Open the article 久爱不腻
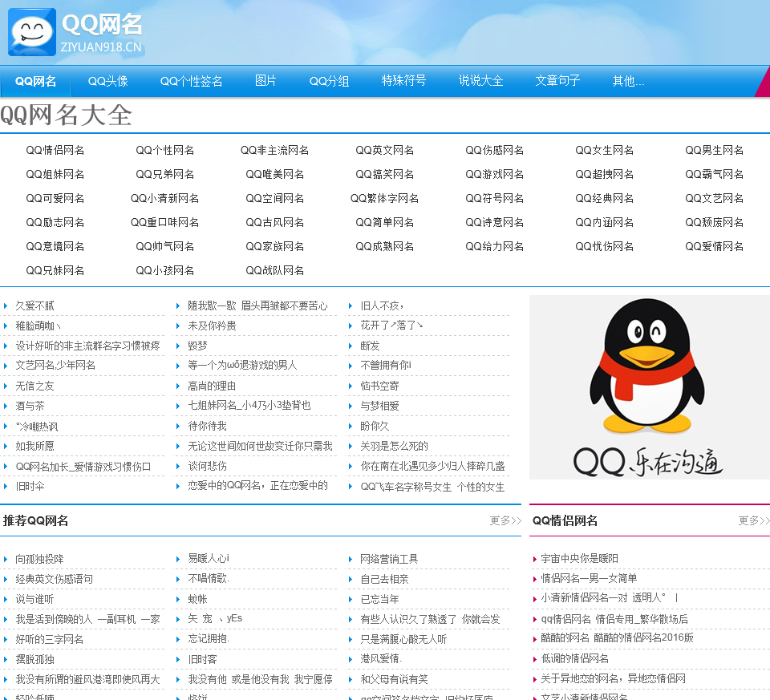 pyautogui.click(x=34, y=305)
